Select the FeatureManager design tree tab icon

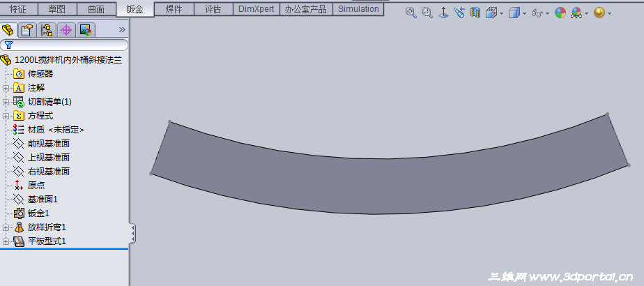pos(8,29)
